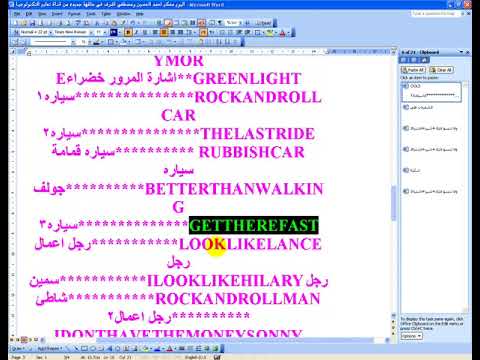Viewport: 480px width, 360px height.
Task: Open the Insert menu
Action: [x=57, y=14]
